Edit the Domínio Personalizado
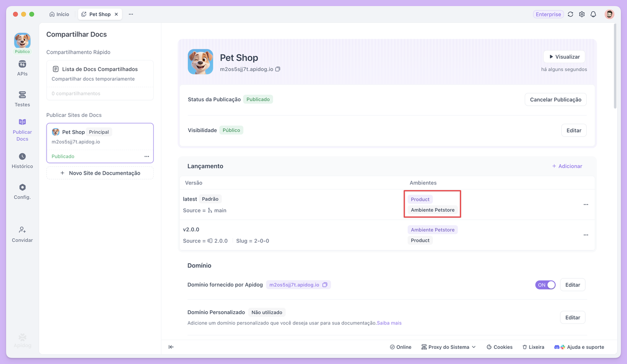The height and width of the screenshot is (364, 627). pos(573,318)
